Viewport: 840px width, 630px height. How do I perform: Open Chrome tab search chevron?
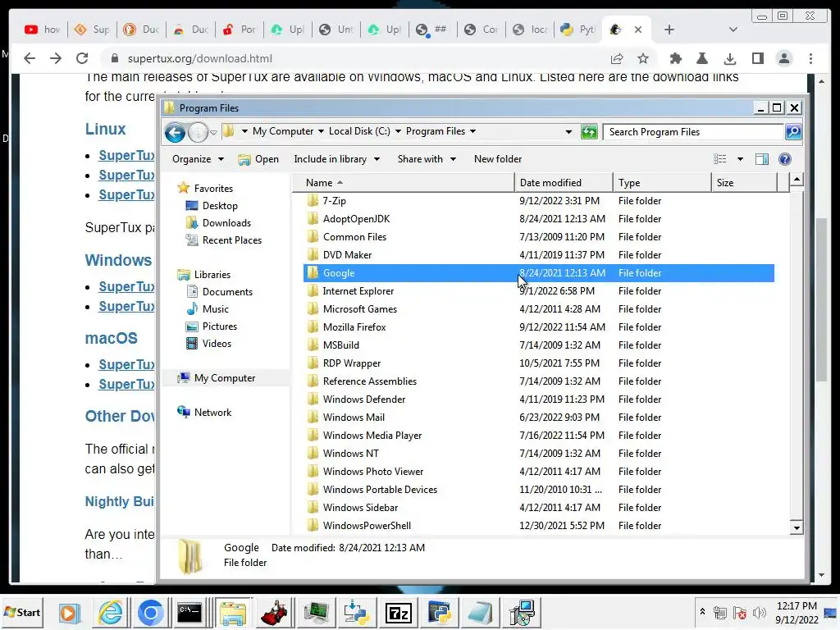(733, 30)
